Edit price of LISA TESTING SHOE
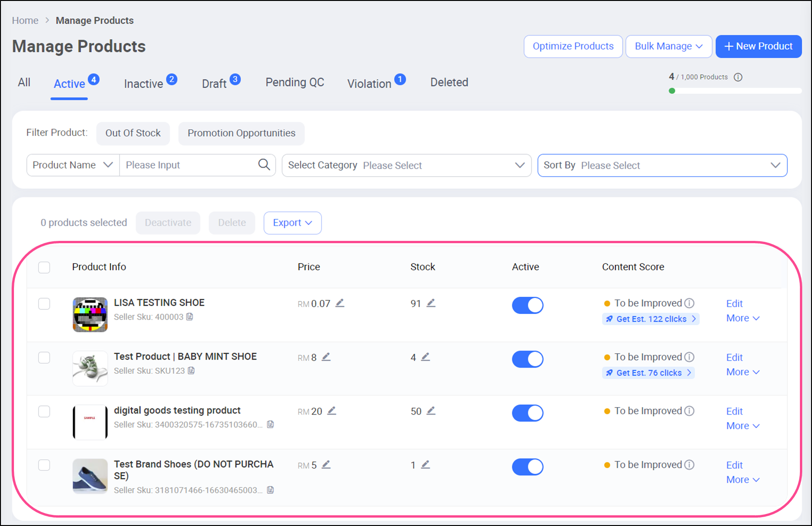The height and width of the screenshot is (526, 812). (x=340, y=303)
